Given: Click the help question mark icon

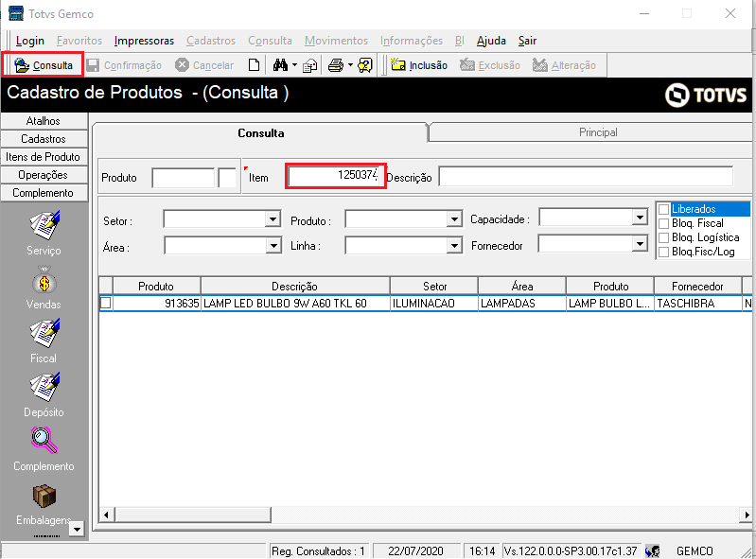Looking at the screenshot, I should tap(365, 65).
